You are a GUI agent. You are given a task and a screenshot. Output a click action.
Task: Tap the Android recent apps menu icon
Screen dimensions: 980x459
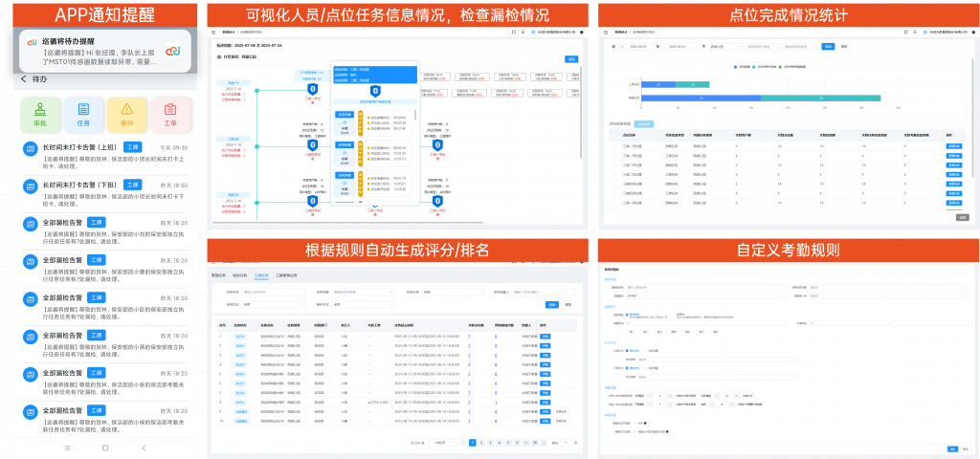(x=67, y=448)
